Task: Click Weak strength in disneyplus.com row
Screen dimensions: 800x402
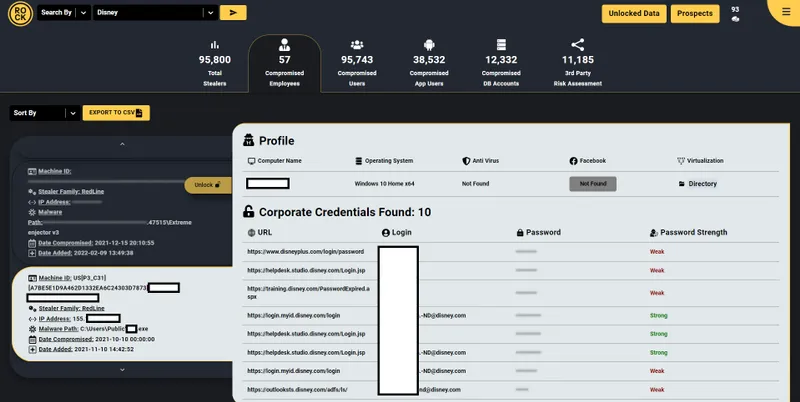Action: (657, 252)
